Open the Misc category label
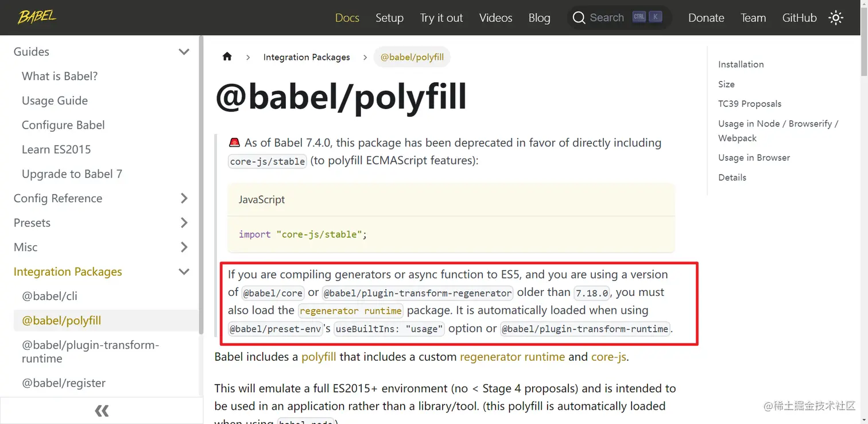This screenshot has width=868, height=424. [x=26, y=247]
